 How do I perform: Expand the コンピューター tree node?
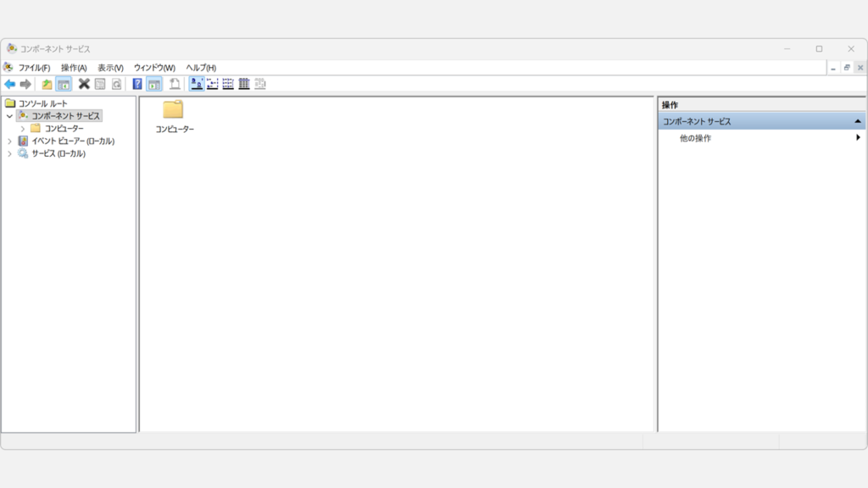[23, 129]
